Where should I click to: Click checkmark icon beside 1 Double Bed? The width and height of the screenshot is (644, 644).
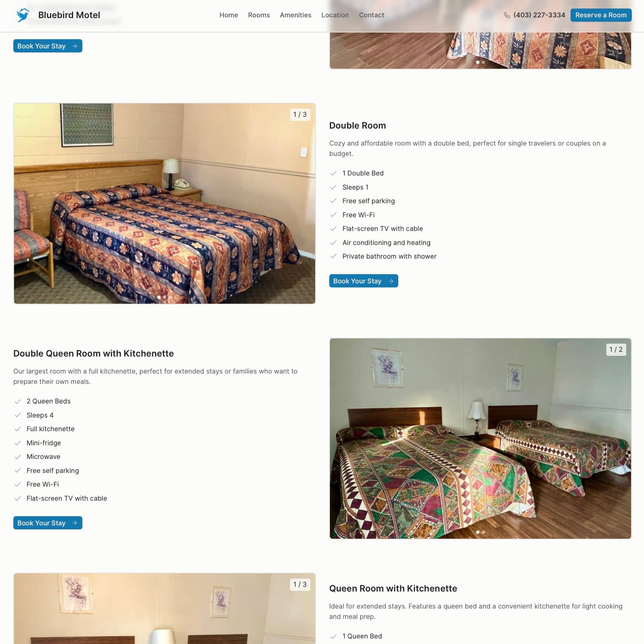(x=333, y=173)
